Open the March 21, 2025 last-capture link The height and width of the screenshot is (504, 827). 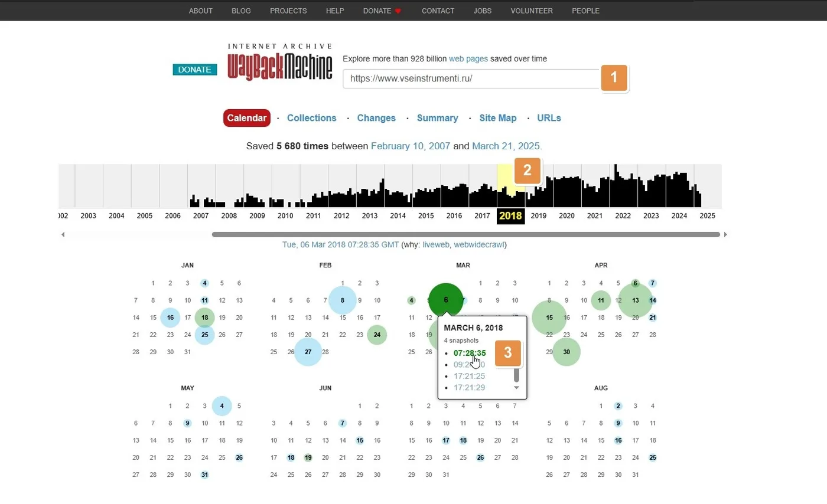click(x=506, y=146)
